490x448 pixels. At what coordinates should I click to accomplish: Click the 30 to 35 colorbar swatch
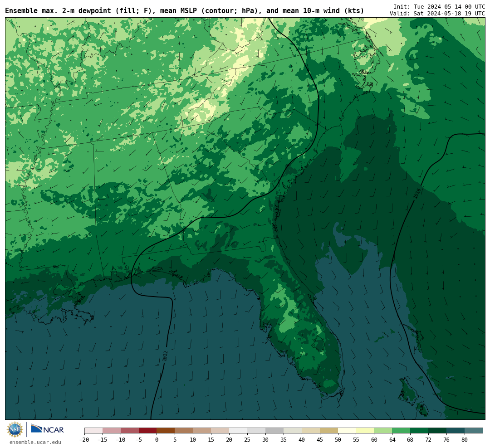coord(274,431)
